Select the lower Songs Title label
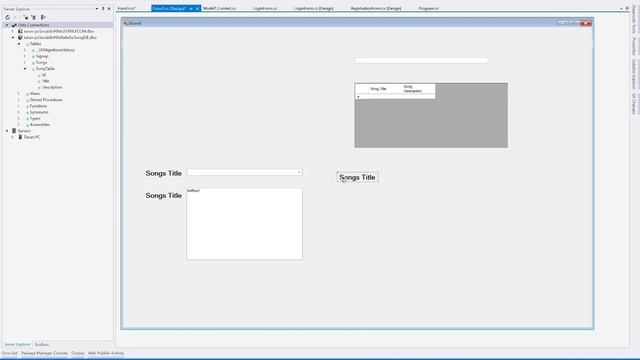 tap(163, 196)
